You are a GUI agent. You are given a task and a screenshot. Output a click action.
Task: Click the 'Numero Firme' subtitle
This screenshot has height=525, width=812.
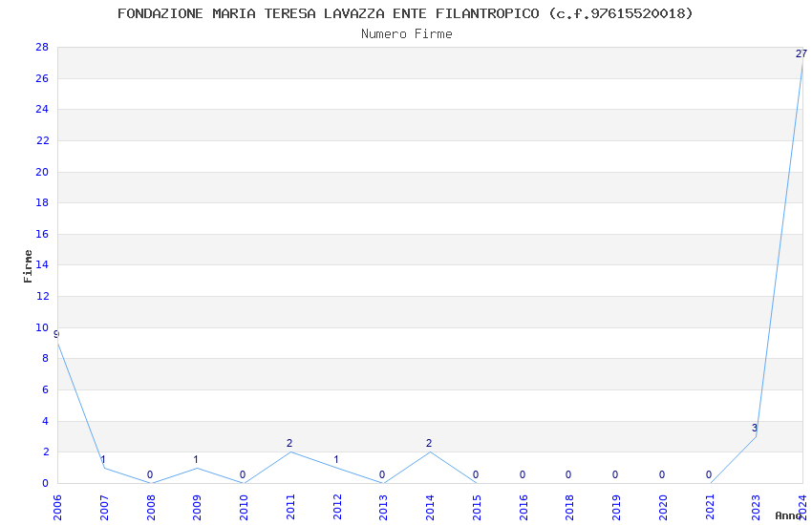pos(406,34)
